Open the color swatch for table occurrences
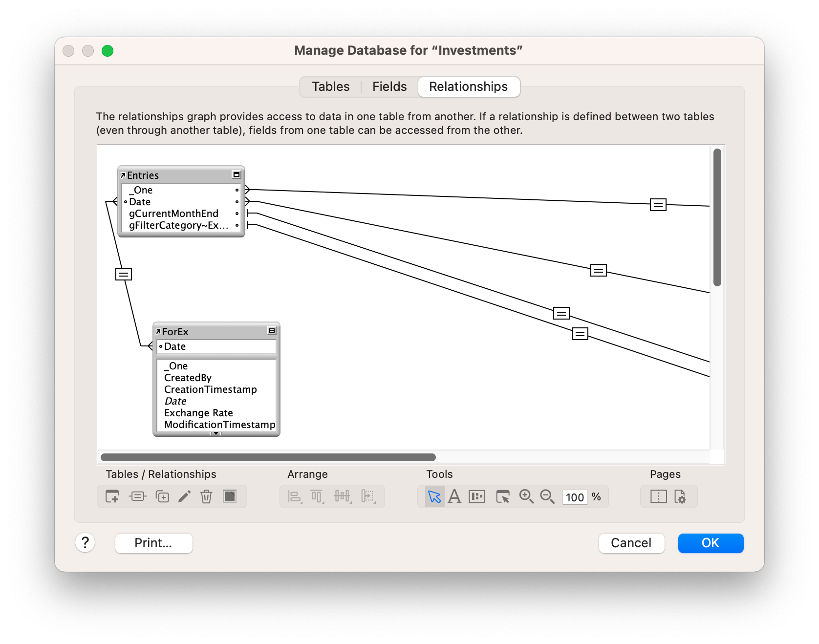Viewport: 819px width, 644px height. (x=230, y=496)
